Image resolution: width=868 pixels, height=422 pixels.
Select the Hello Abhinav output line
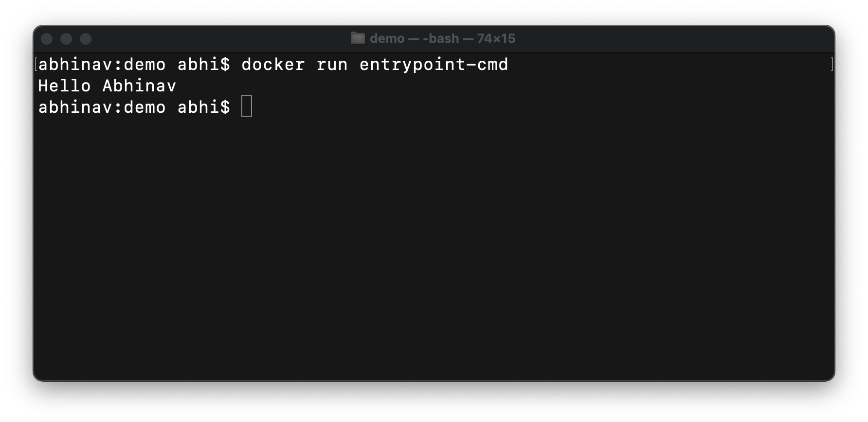click(x=107, y=86)
